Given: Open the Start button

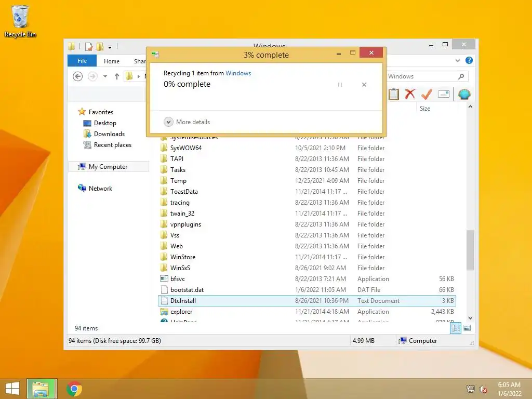Looking at the screenshot, I should pos(12,389).
